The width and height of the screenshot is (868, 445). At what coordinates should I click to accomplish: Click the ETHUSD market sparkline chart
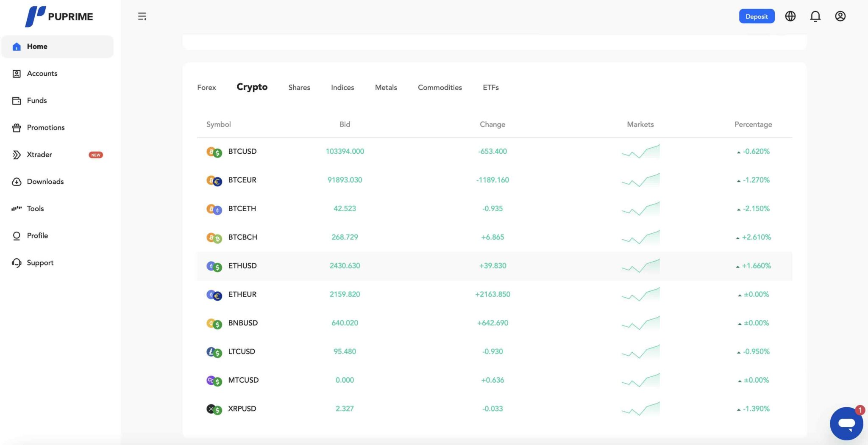(640, 266)
